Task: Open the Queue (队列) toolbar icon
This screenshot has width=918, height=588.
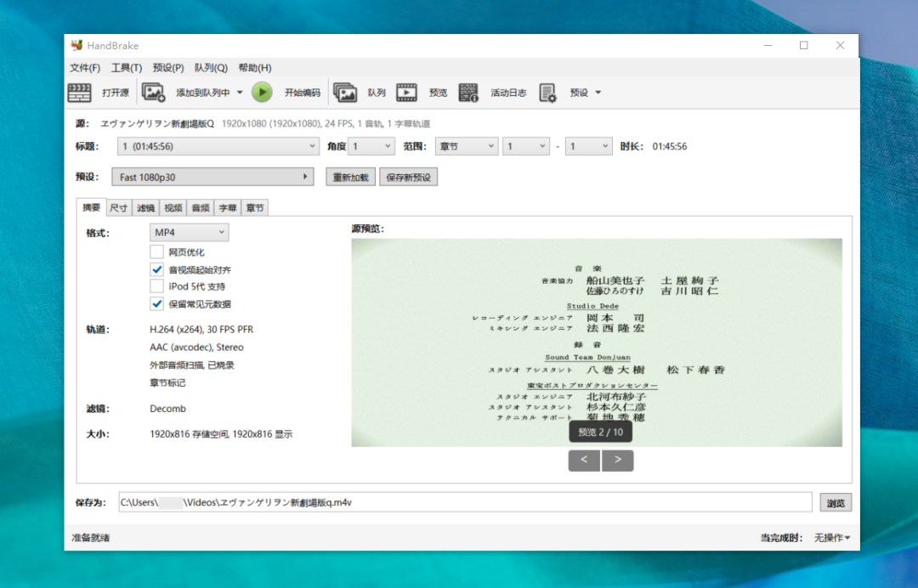Action: pos(345,93)
